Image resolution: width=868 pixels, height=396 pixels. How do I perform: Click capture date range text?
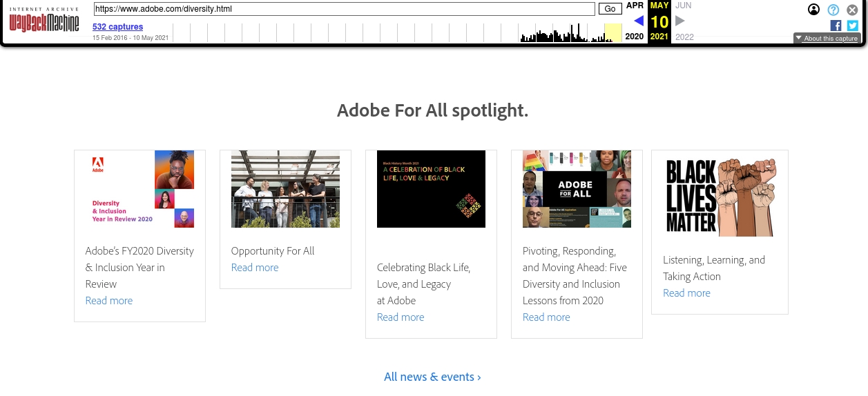point(131,38)
